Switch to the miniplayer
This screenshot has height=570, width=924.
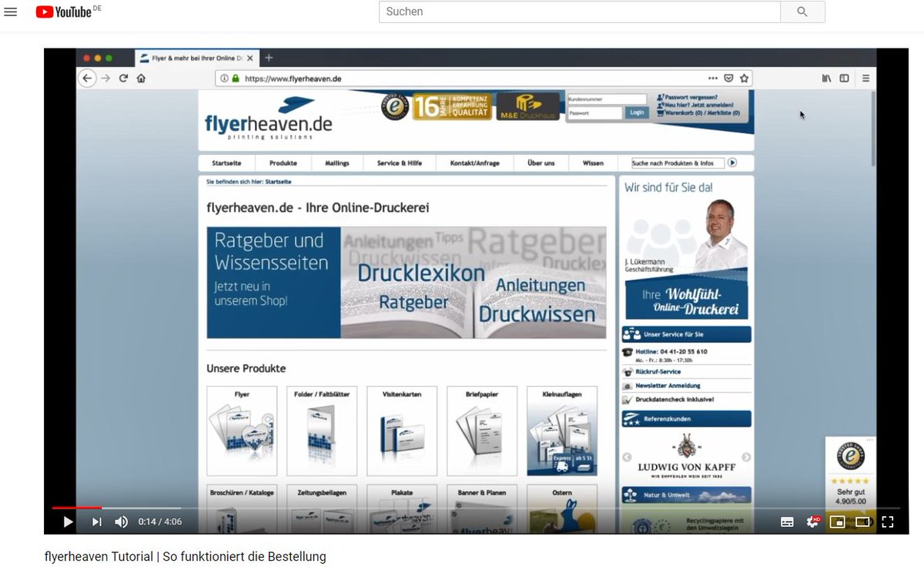pyautogui.click(x=837, y=521)
